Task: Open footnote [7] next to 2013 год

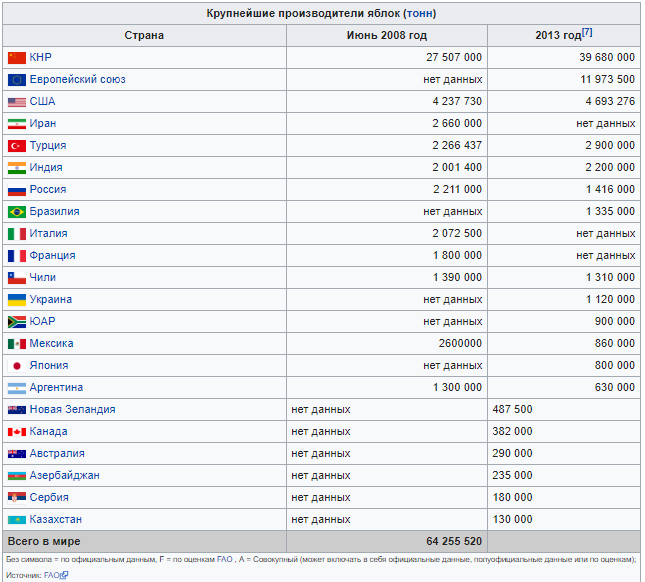Action: (587, 32)
